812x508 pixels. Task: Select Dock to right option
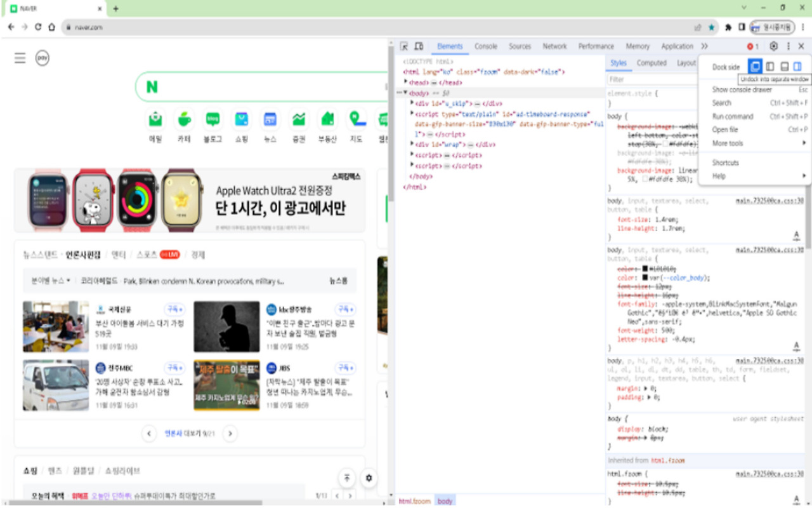tap(797, 67)
